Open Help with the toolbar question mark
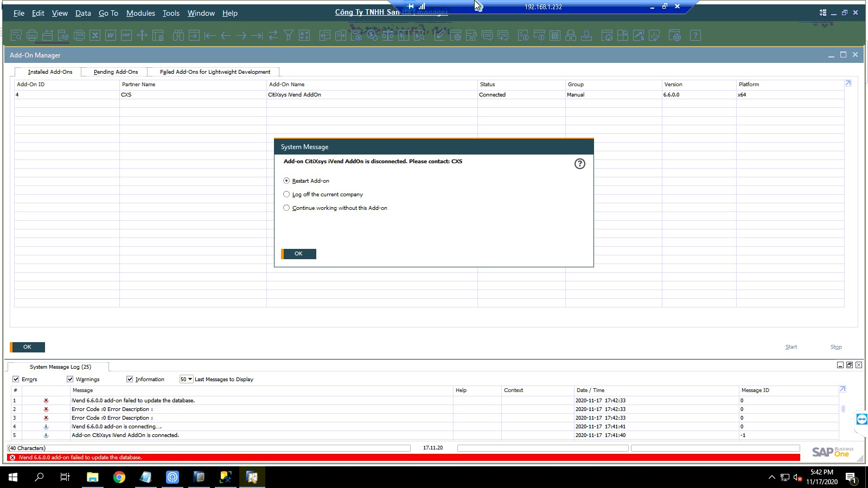The height and width of the screenshot is (488, 868). pyautogui.click(x=695, y=36)
